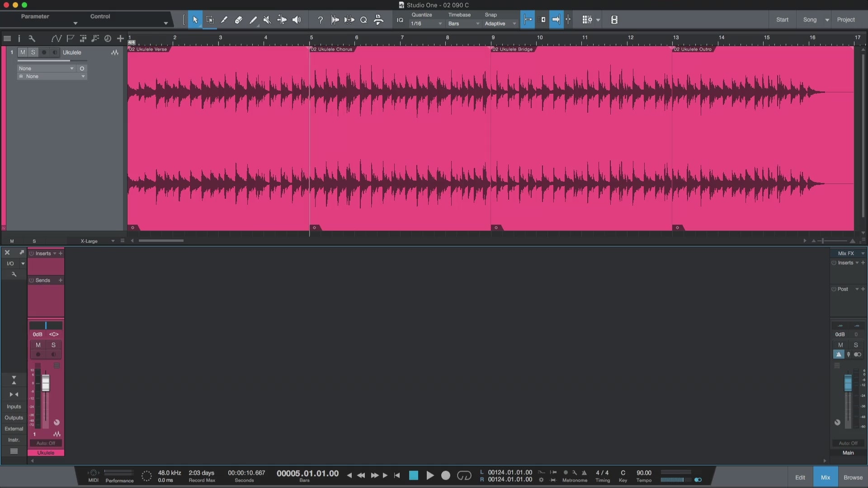Open the video player film icon

point(614,20)
